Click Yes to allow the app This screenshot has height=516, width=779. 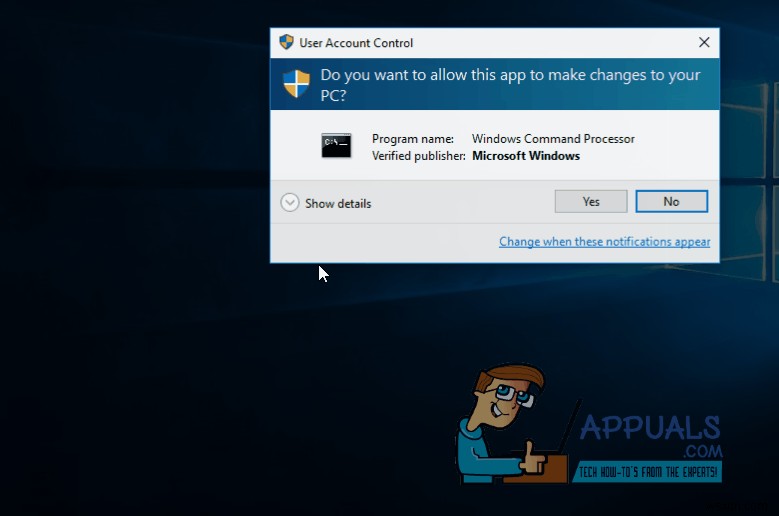[x=591, y=202]
